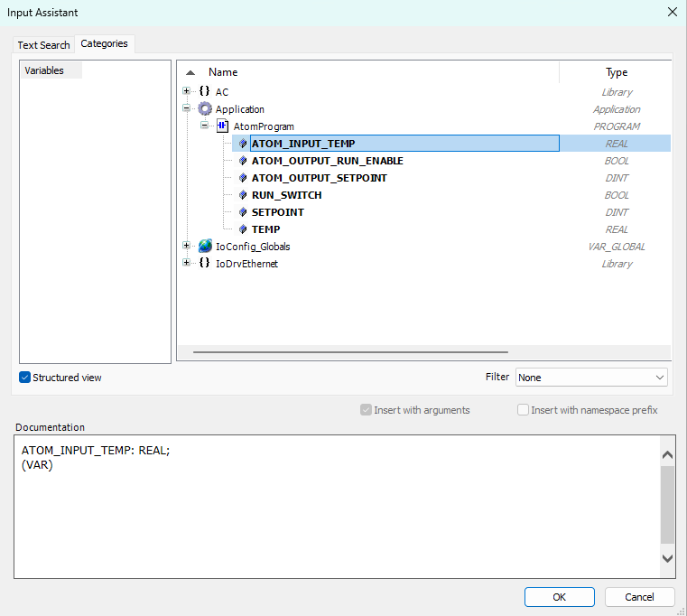The image size is (687, 616).
Task: Click the variable icon beside ATOM_OUTPUT_RUN_ENABLE
Action: (243, 161)
